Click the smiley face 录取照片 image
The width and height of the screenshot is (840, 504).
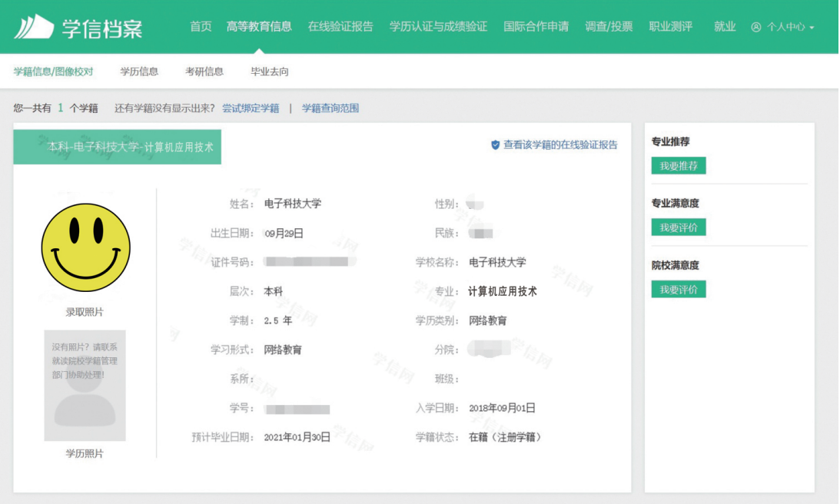pos(86,247)
